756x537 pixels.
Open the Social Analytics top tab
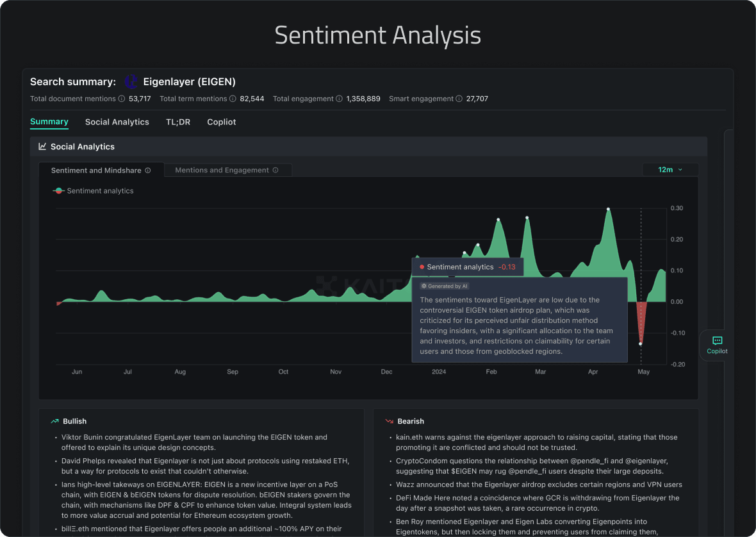[x=117, y=122]
